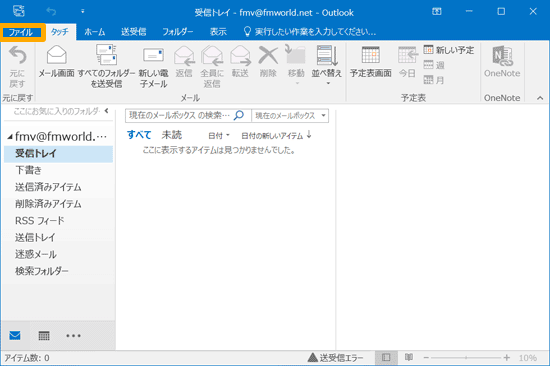The width and height of the screenshot is (550, 366).
Task: Click the send/receive icon in title bar
Action: pos(19,12)
